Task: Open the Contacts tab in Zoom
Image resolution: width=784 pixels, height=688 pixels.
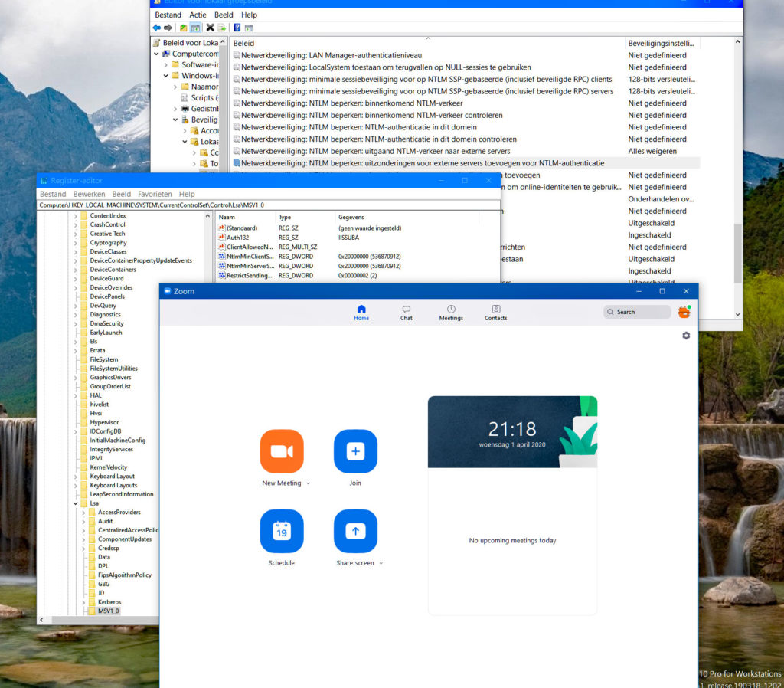Action: click(495, 313)
